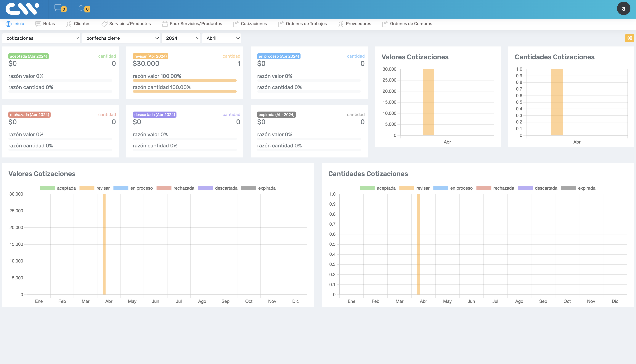Image resolution: width=636 pixels, height=364 pixels.
Task: Open the 2024 year dropdown
Action: (181, 38)
